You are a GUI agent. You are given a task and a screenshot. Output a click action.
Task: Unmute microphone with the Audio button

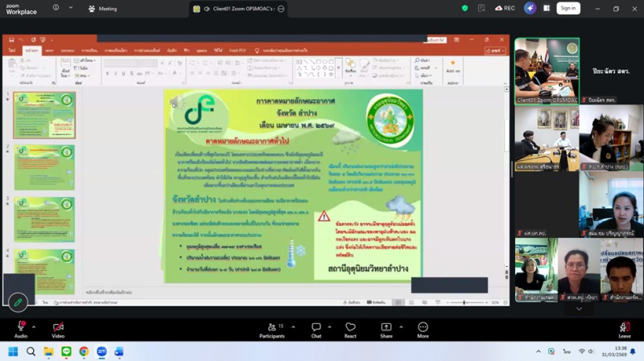(x=21, y=327)
